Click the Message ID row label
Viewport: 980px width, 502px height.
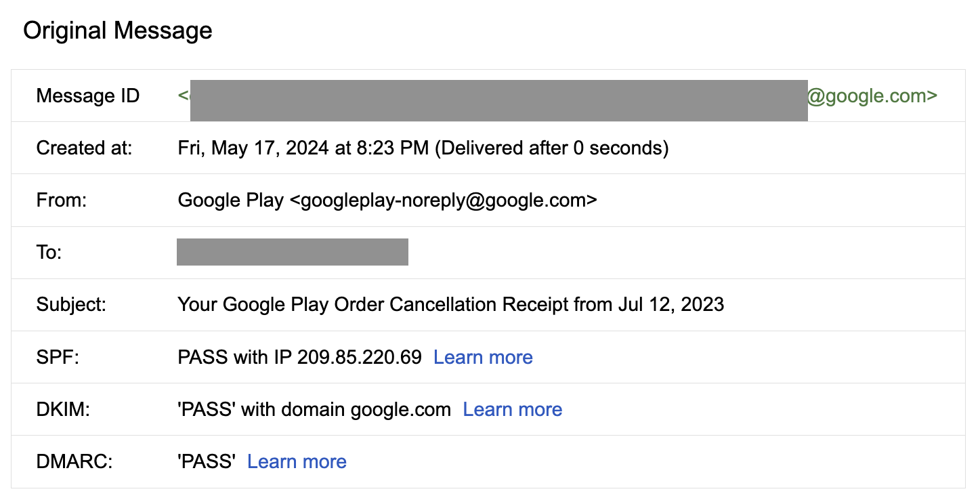tap(88, 96)
